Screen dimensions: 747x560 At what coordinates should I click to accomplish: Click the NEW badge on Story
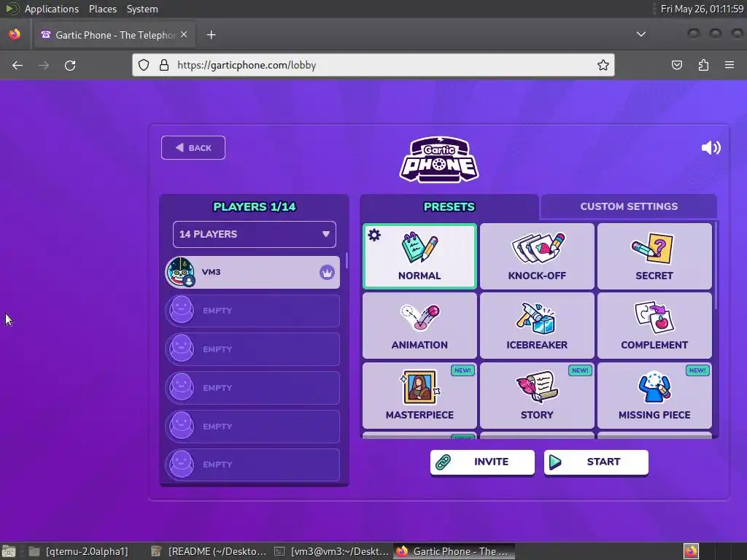click(x=580, y=370)
